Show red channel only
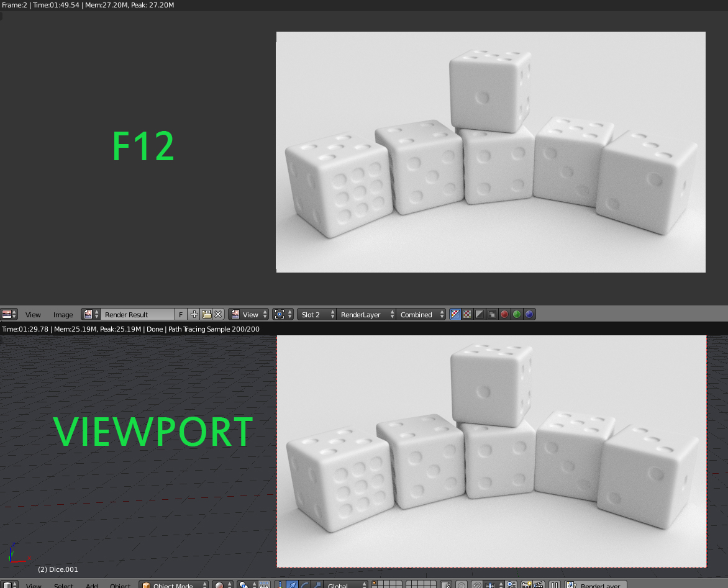728x588 pixels. coord(504,315)
